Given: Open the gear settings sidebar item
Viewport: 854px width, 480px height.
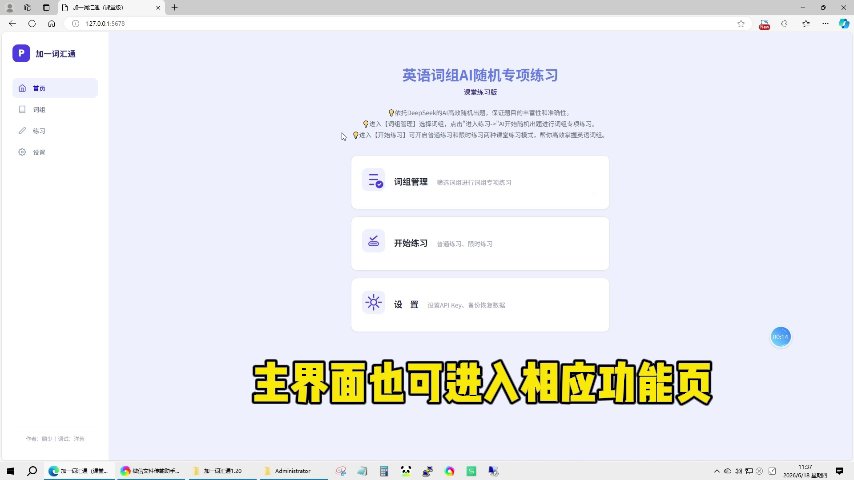Looking at the screenshot, I should point(55,152).
